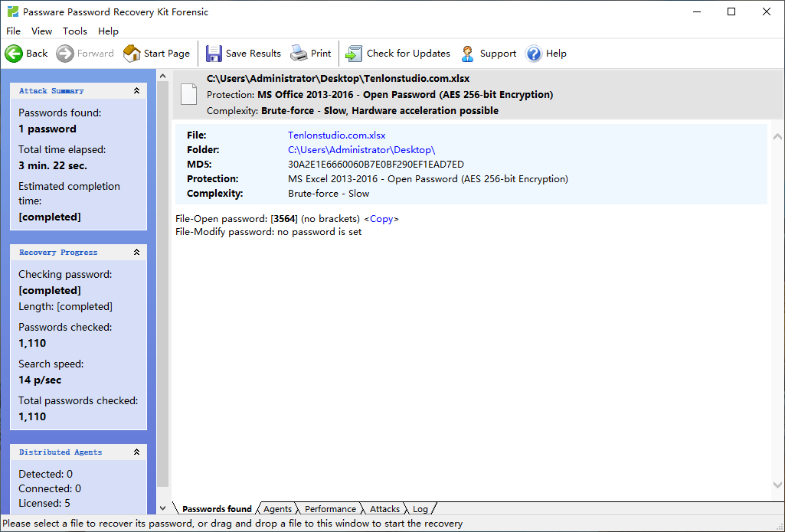785x532 pixels.
Task: Click the grey Forward arrow icon
Action: 64,54
